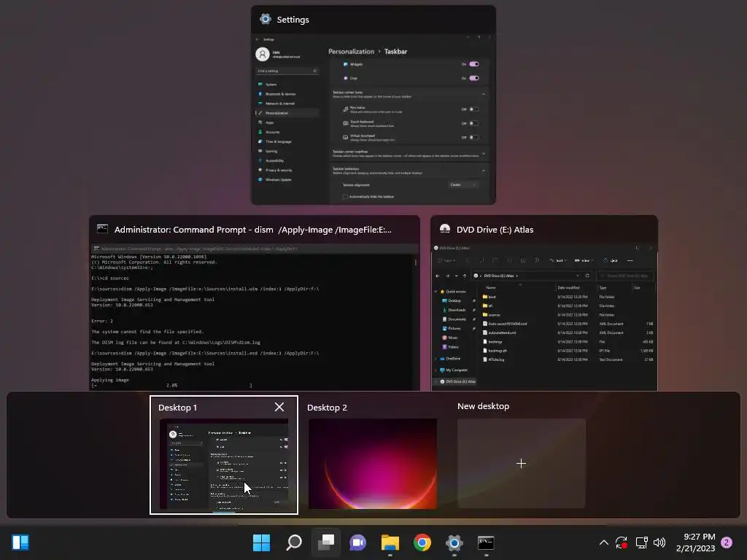Launch the Chat taskbar icon

point(357,542)
